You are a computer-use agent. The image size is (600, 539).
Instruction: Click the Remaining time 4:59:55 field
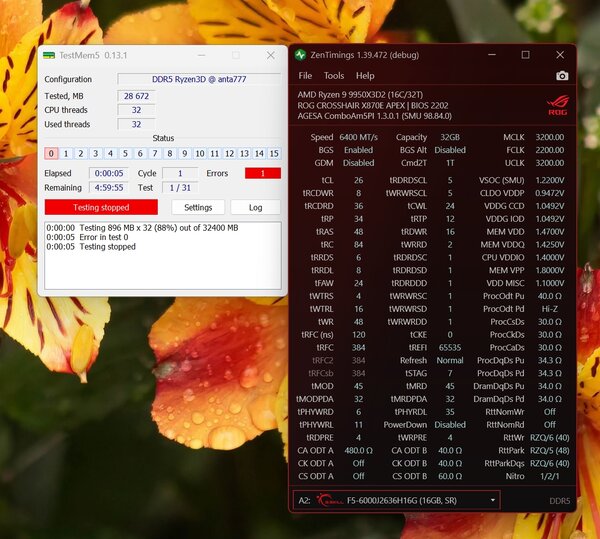click(109, 188)
